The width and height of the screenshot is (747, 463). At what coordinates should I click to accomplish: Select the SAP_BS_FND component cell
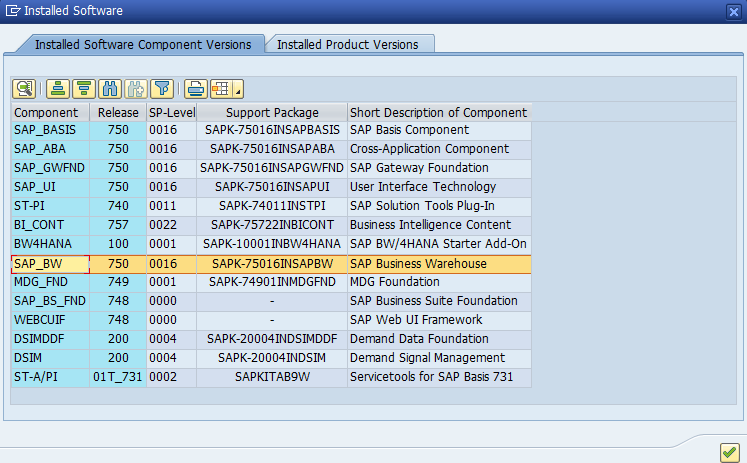50,302
